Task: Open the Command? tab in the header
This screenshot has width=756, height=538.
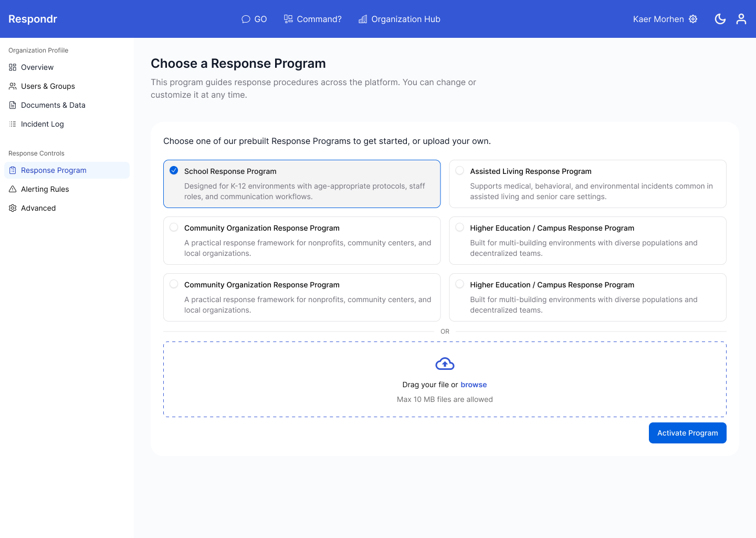Action: coord(313,19)
